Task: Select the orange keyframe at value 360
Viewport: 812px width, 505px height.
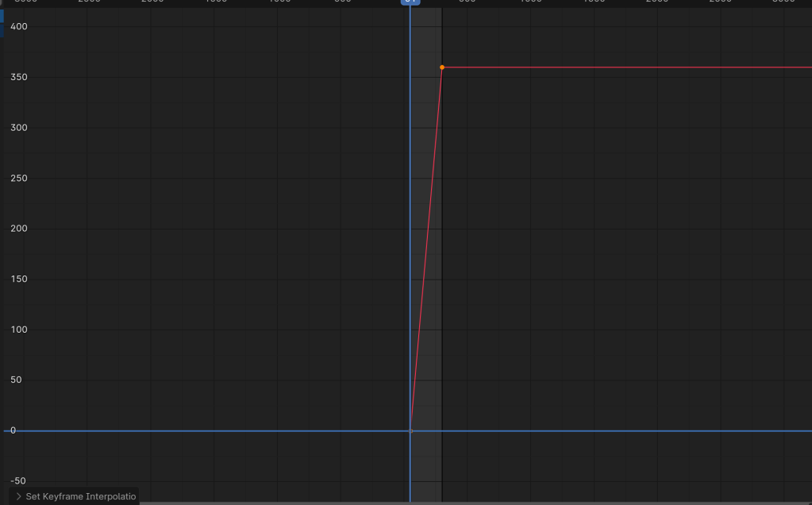Action: (x=442, y=67)
